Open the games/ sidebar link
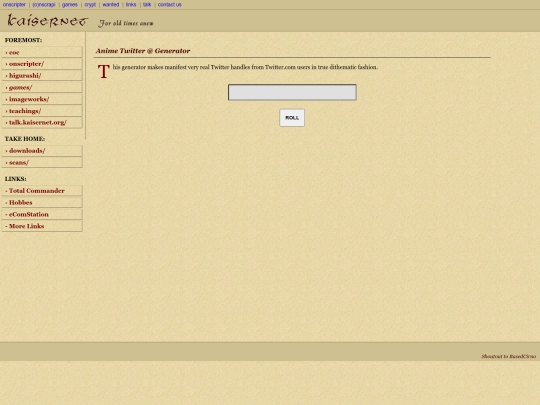The width and height of the screenshot is (540, 405). [42, 87]
